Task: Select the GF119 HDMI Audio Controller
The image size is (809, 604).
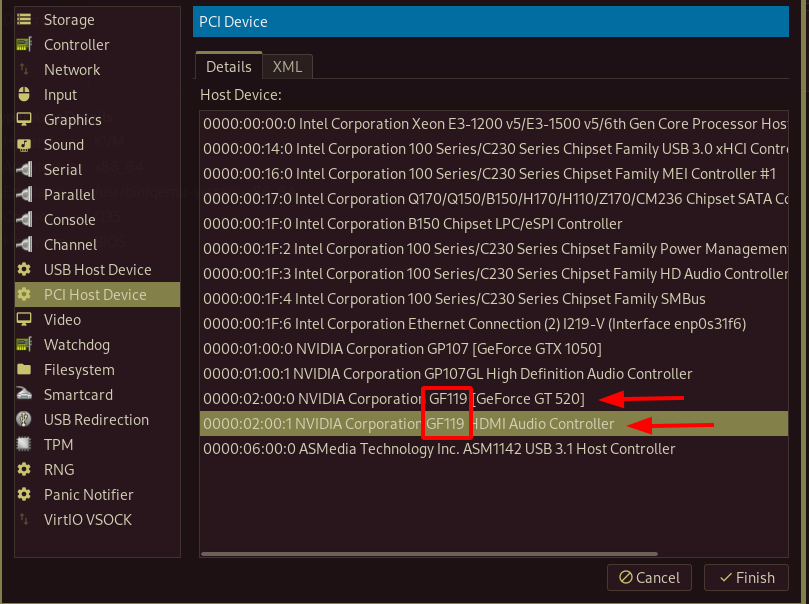Action: pos(494,424)
